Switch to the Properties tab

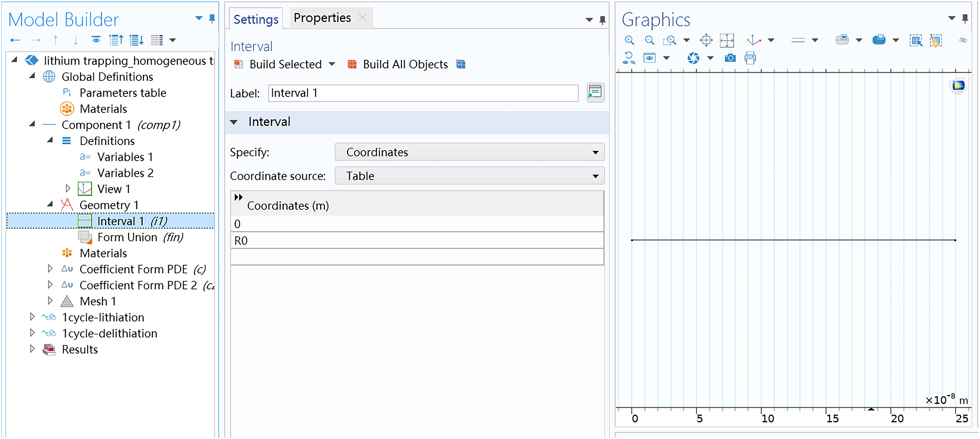322,18
